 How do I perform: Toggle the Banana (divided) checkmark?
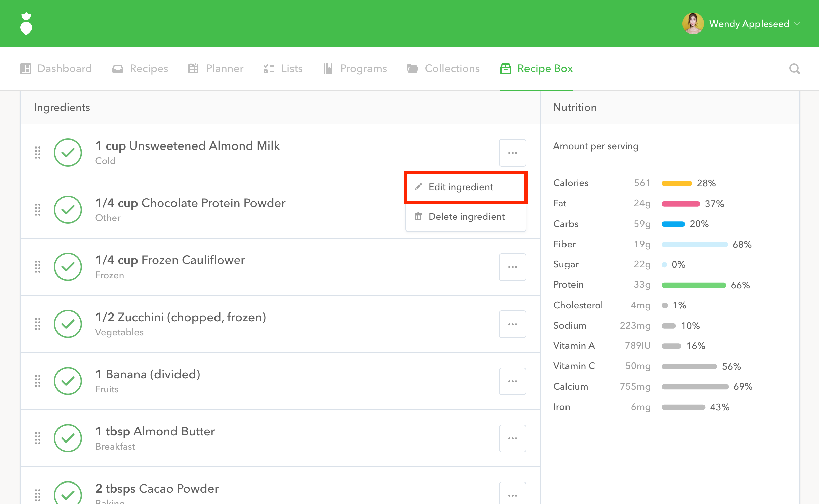pos(68,381)
